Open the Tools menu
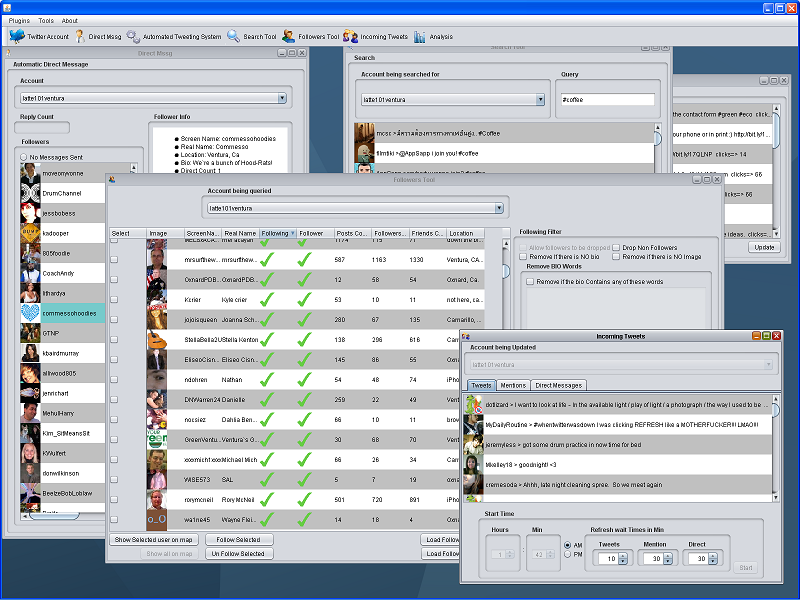The image size is (800, 600). pyautogui.click(x=46, y=20)
